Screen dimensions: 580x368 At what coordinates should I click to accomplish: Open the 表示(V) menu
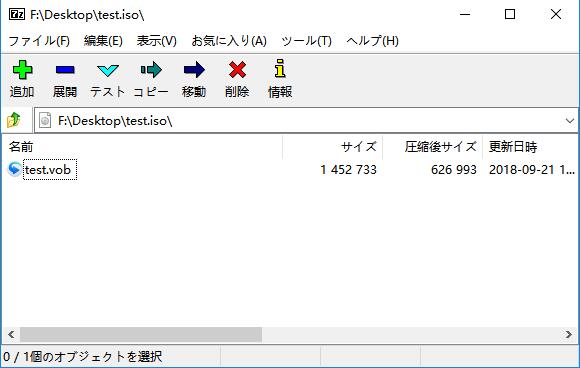157,40
